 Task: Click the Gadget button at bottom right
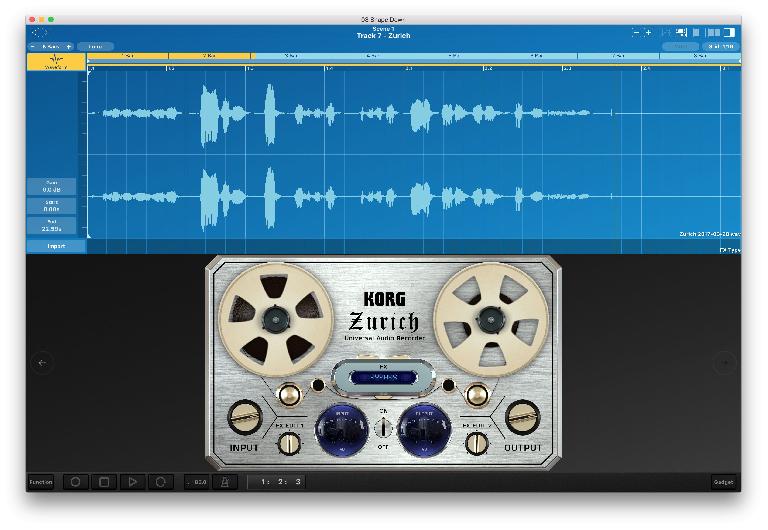click(x=723, y=482)
